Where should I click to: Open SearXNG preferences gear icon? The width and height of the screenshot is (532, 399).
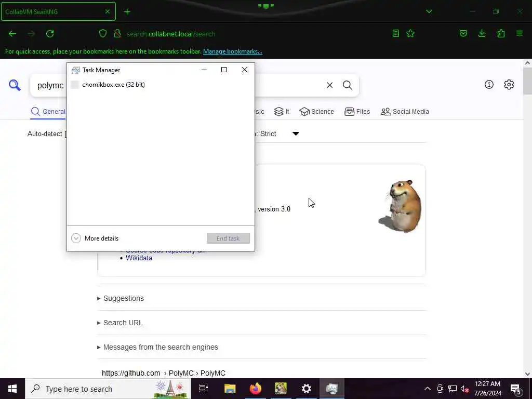509,85
